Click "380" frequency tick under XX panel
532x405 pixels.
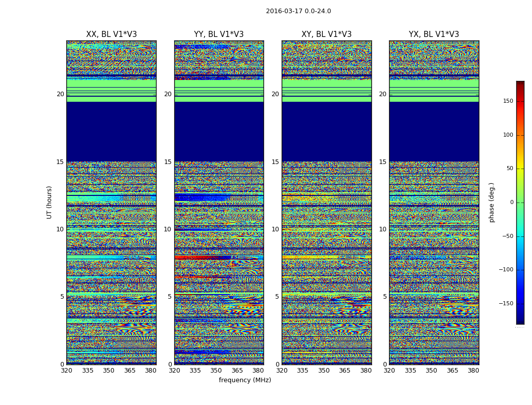(151, 371)
